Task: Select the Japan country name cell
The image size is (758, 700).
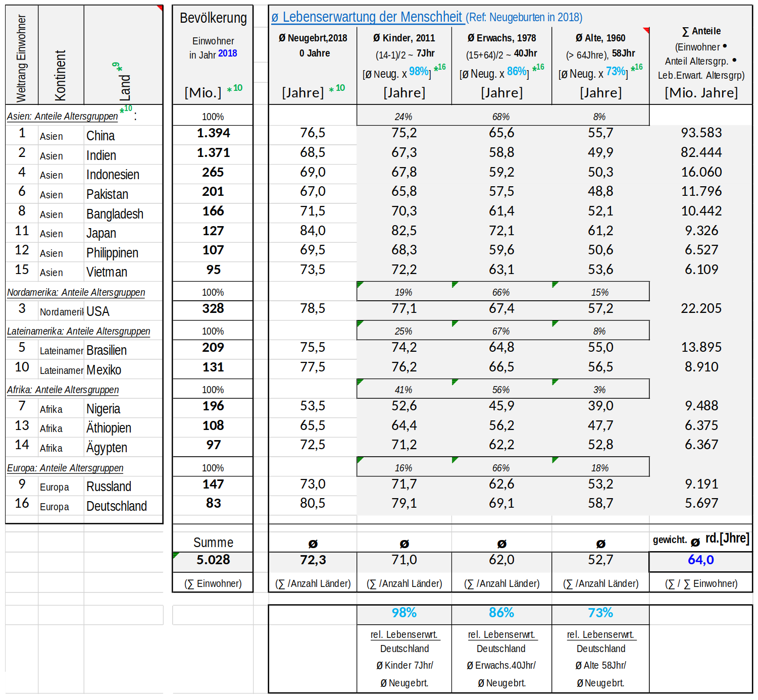Action: [101, 233]
